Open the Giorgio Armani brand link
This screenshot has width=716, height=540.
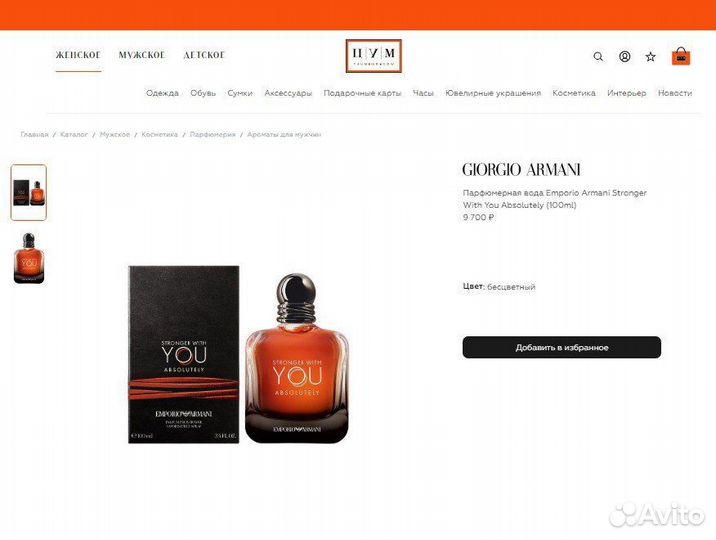[x=521, y=170]
